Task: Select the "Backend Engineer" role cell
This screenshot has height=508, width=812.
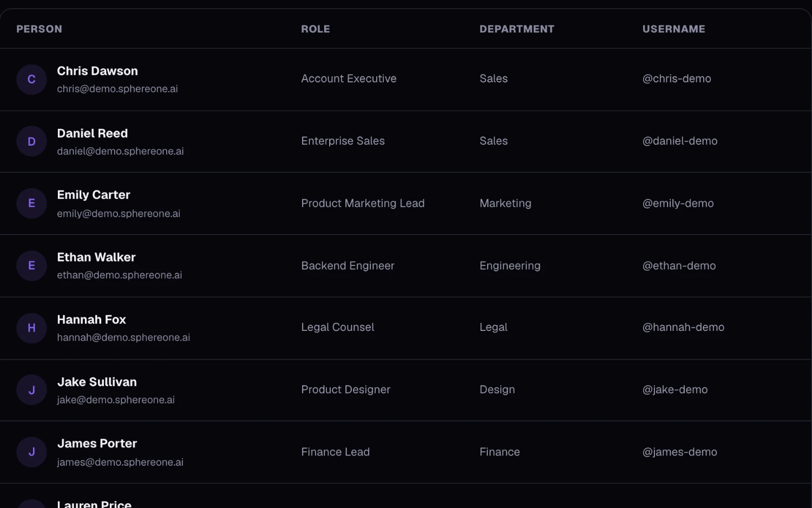Action: coord(348,265)
